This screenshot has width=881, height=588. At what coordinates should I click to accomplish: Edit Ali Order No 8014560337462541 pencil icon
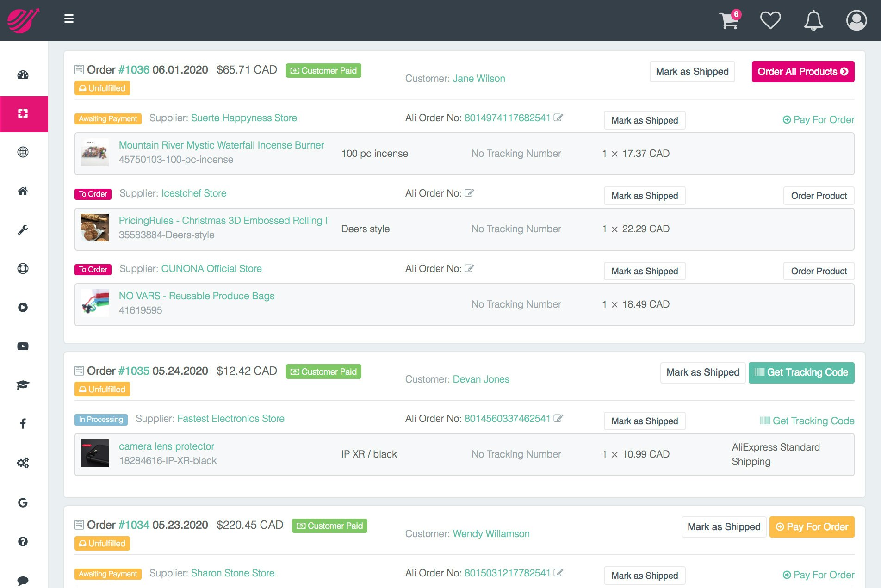558,418
